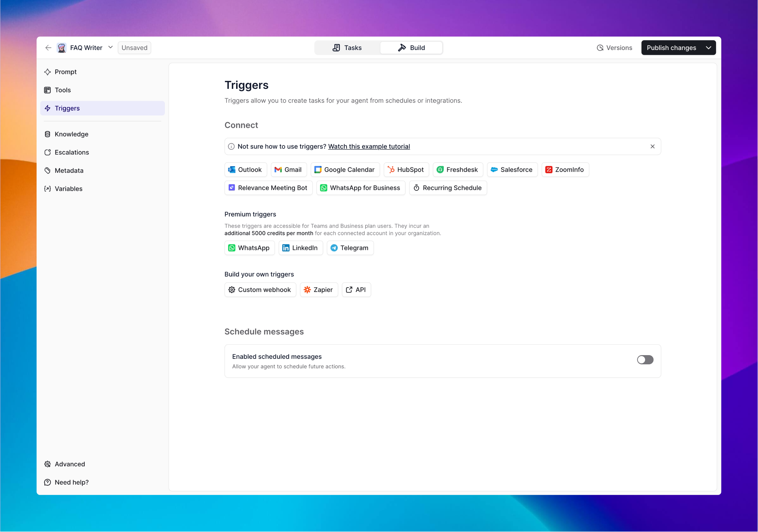Toggle Enabled scheduled messages switch
The height and width of the screenshot is (532, 758).
[x=645, y=360]
